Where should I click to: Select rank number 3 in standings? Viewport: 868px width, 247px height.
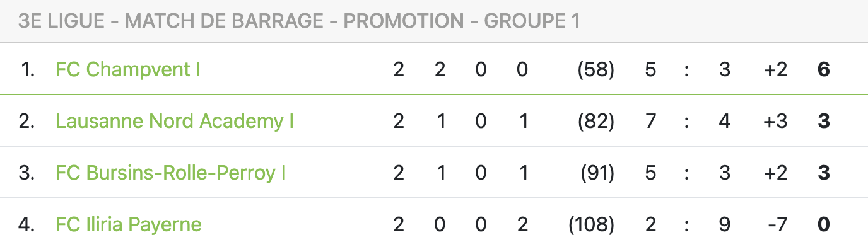[26, 173]
